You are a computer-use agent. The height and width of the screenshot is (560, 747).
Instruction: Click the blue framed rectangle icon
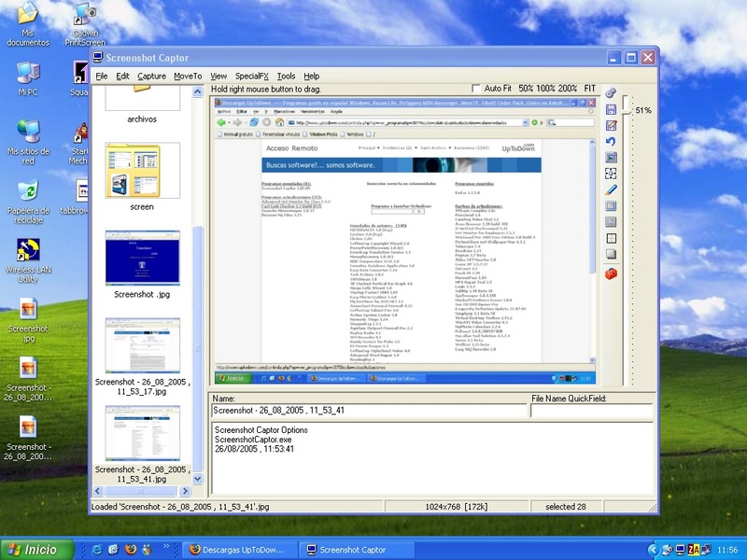pos(611,205)
